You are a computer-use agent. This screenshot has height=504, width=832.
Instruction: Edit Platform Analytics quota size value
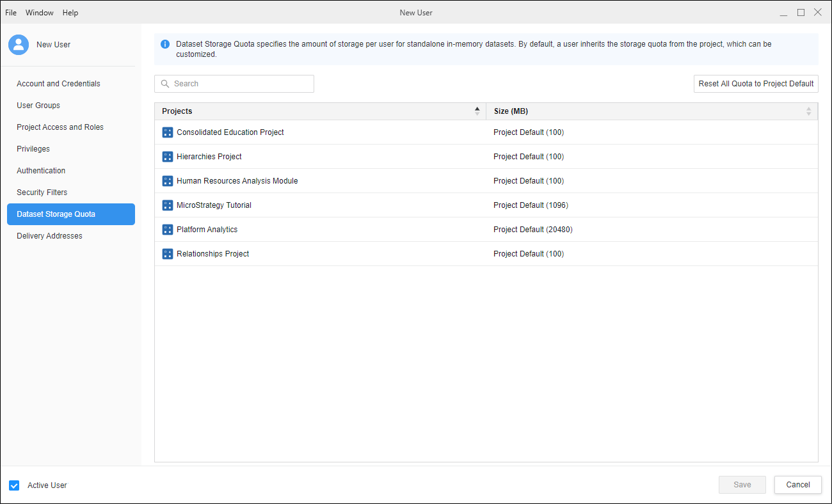[532, 230]
